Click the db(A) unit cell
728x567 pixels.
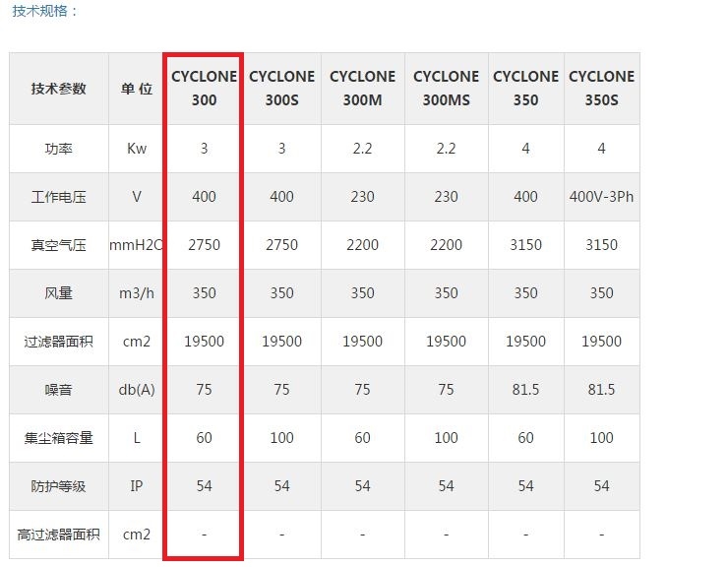point(137,390)
